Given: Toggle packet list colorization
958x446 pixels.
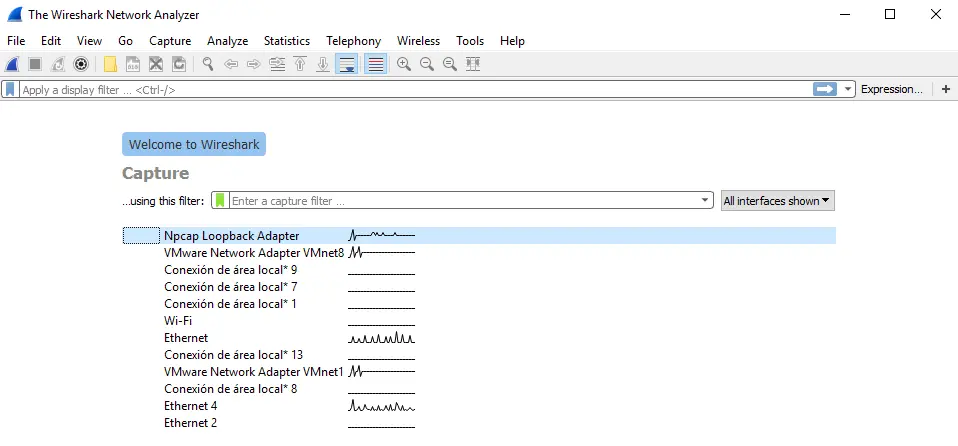Looking at the screenshot, I should click(x=376, y=64).
